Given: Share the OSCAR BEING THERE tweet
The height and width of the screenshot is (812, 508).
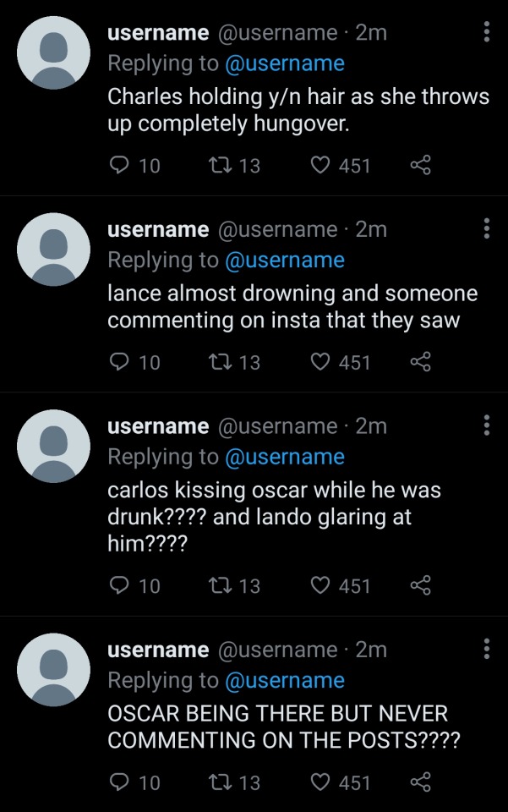Looking at the screenshot, I should 420,783.
